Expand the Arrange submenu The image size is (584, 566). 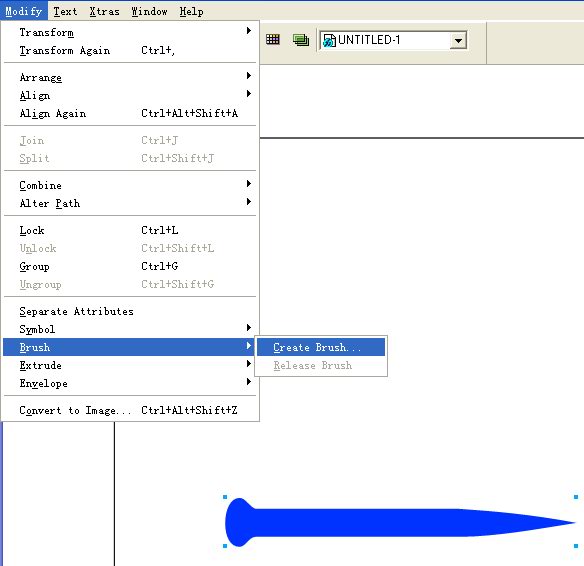(x=130, y=77)
